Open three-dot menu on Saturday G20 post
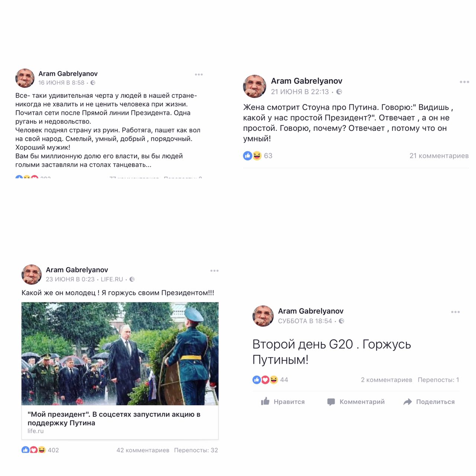The width and height of the screenshot is (476, 476). (455, 312)
